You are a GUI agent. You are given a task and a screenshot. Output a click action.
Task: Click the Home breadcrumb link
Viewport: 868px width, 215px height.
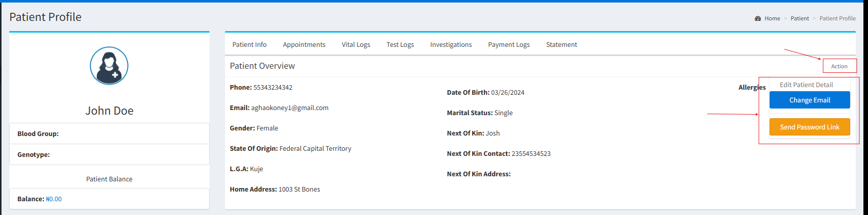[x=772, y=18]
